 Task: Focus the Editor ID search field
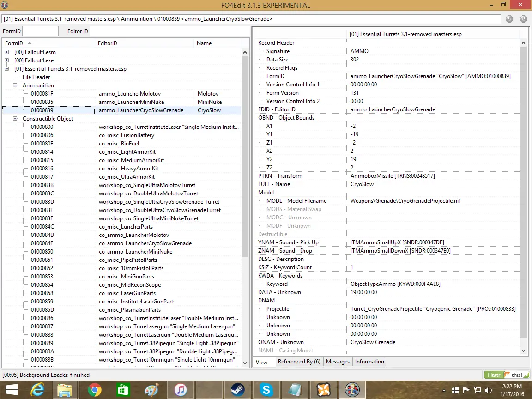[169, 31]
